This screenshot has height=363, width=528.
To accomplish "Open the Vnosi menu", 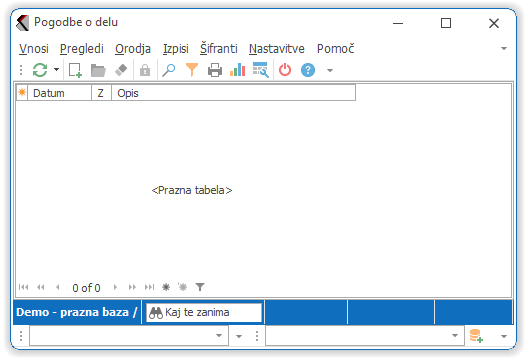I will (34, 49).
